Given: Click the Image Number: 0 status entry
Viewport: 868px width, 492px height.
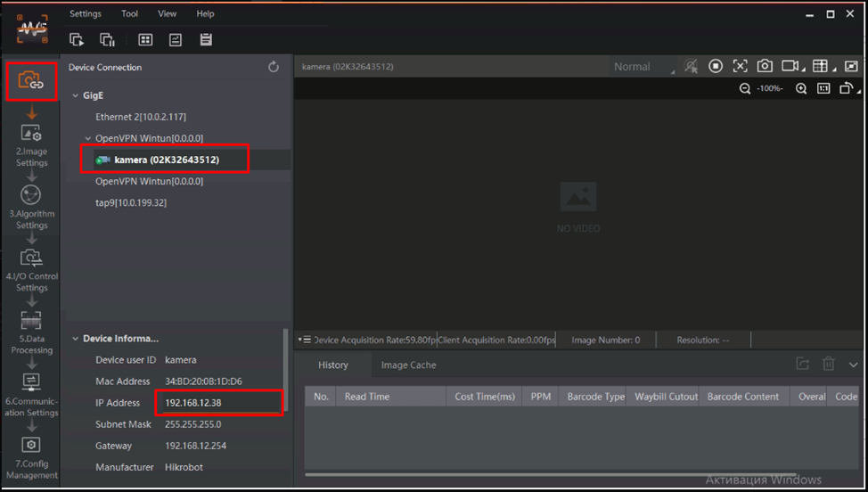Looking at the screenshot, I should coord(606,340).
